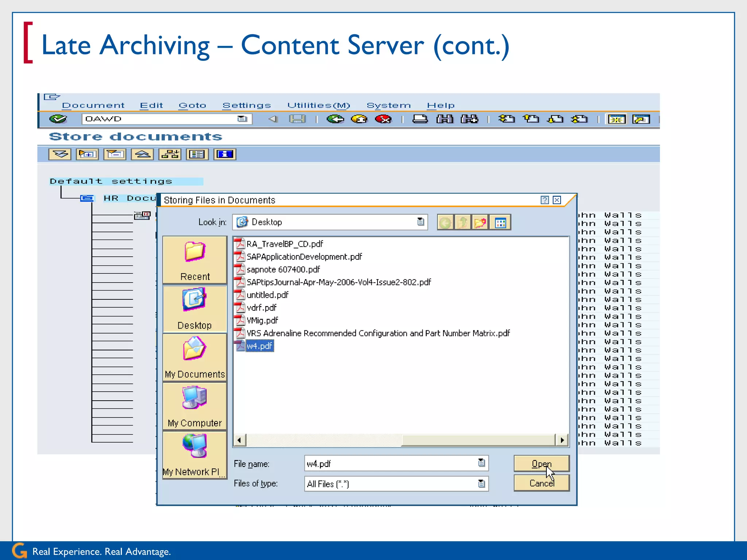The height and width of the screenshot is (560, 747).
Task: Open the Help menu
Action: tap(441, 105)
